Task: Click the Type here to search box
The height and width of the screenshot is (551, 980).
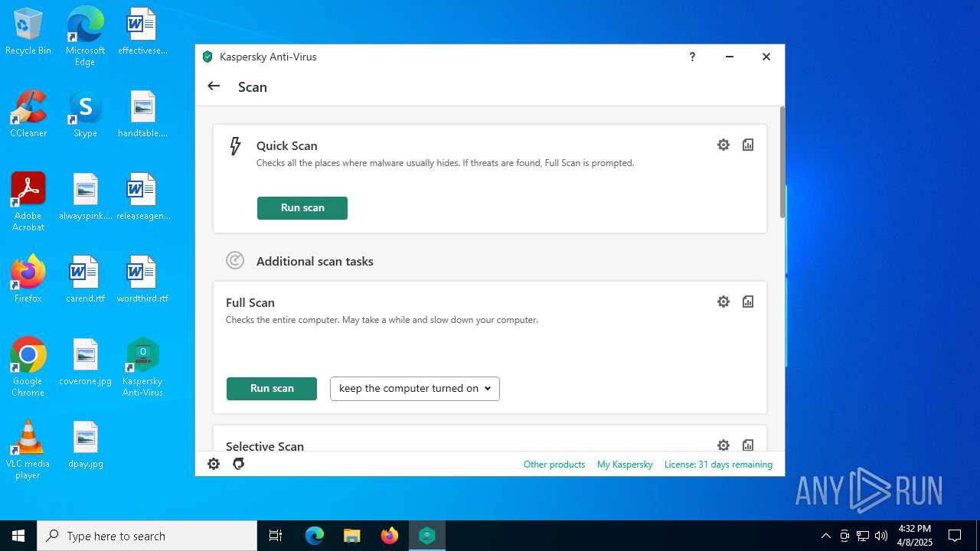Action: [x=147, y=536]
